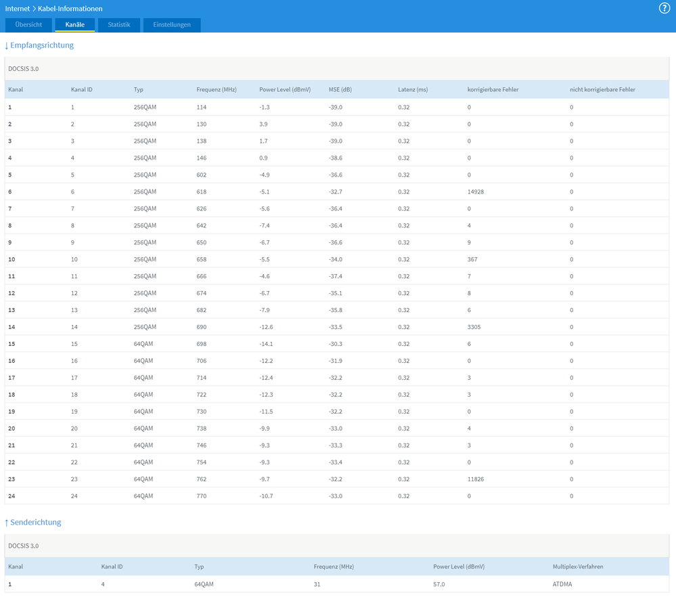Click the korrigierbare Fehler column header
This screenshot has height=616, width=676.
(x=493, y=90)
